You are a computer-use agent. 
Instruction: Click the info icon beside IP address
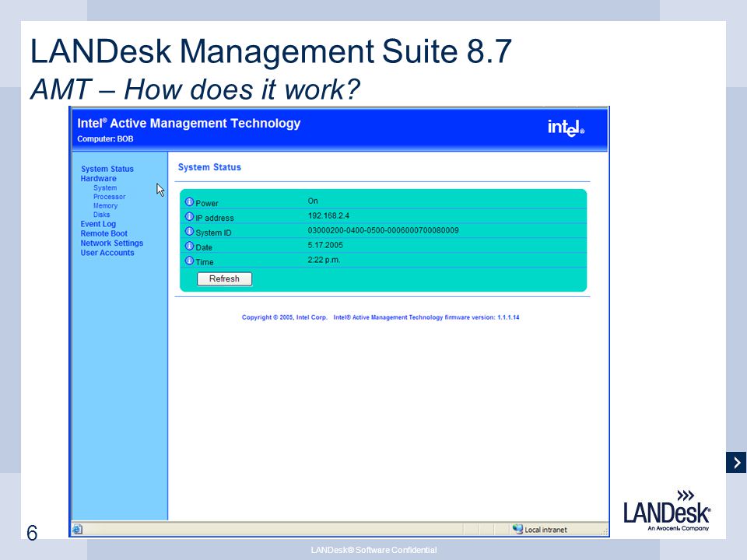coord(189,217)
